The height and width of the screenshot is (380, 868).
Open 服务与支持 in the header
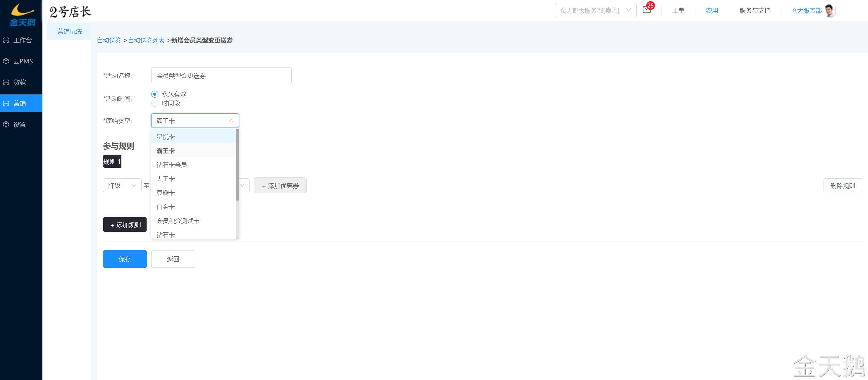[x=755, y=11]
